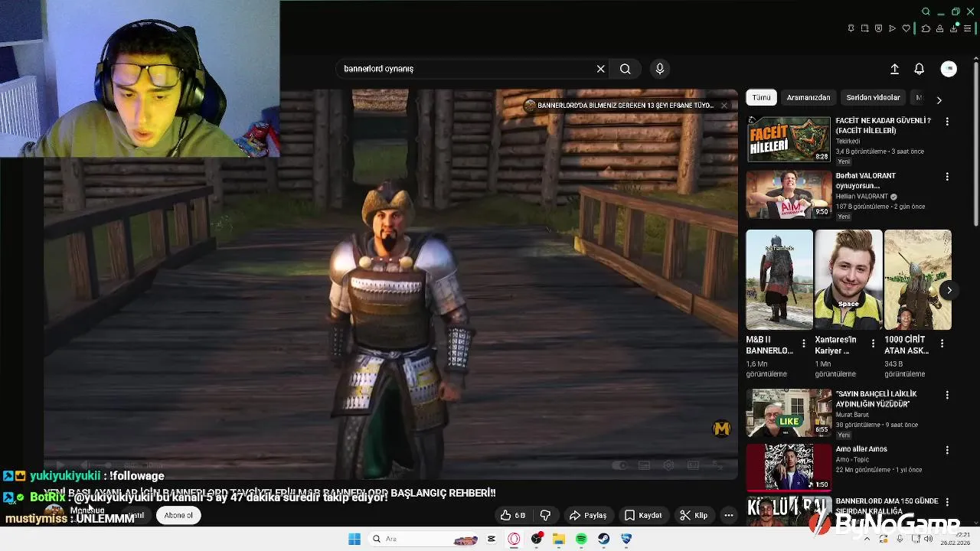Open the extensions puzzle icon
Viewport: 980px width, 551px height.
coord(926,28)
